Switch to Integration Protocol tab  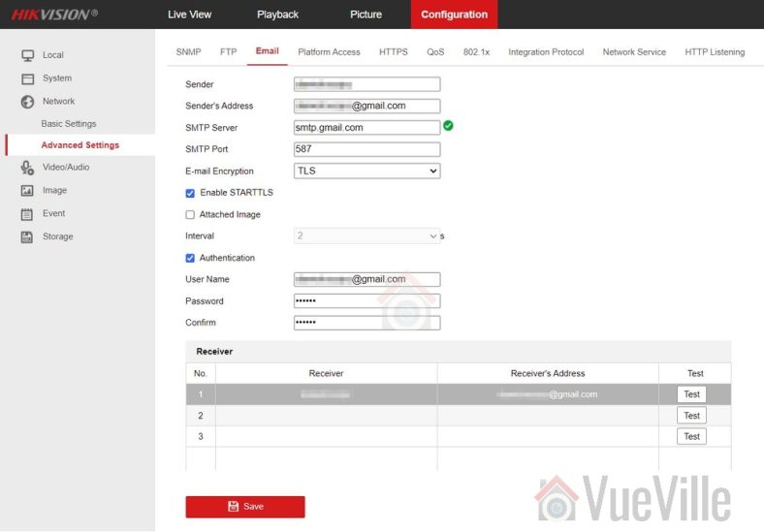[546, 52]
